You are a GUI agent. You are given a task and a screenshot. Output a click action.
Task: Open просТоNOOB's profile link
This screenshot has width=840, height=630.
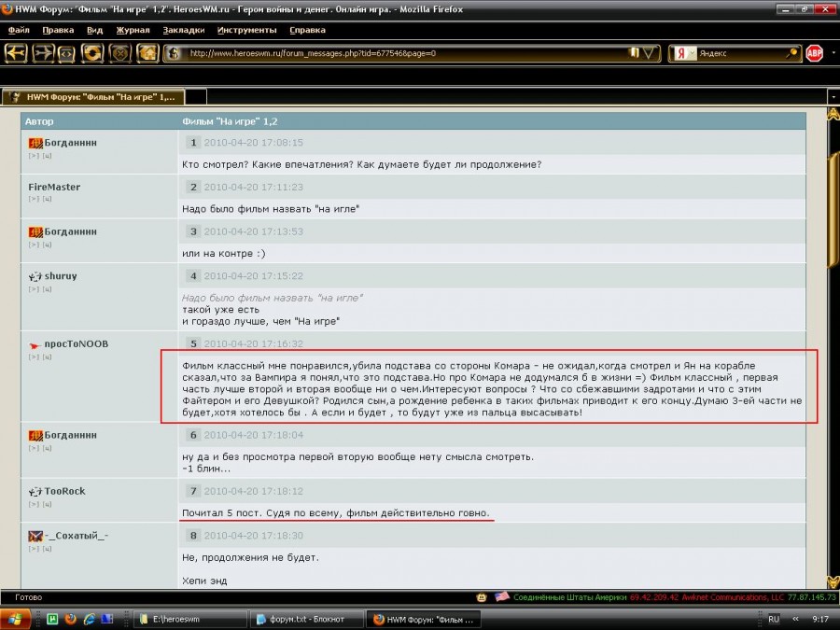point(77,343)
